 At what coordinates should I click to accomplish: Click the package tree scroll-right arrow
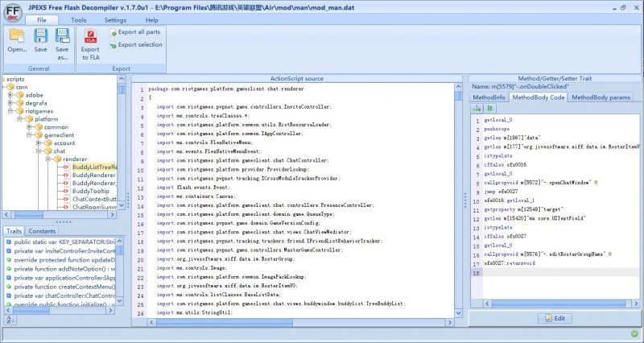pos(114,215)
